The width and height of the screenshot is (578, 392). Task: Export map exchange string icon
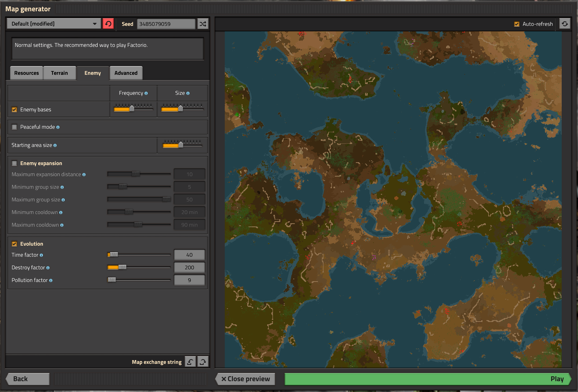[x=203, y=362]
